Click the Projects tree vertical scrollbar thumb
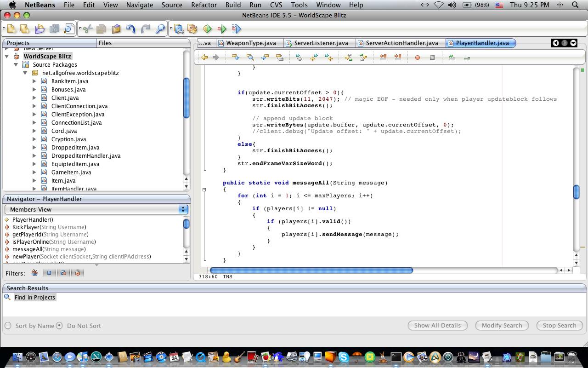588x368 pixels. (x=186, y=98)
